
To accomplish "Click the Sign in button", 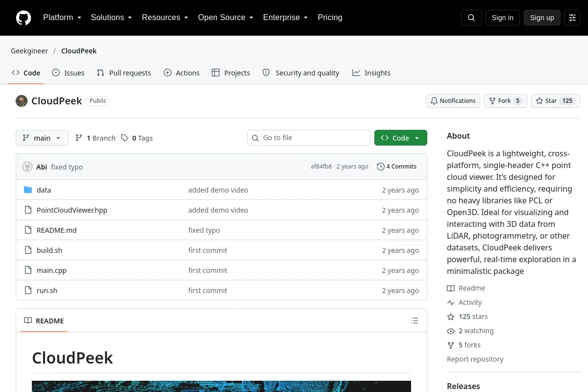I will click(503, 18).
